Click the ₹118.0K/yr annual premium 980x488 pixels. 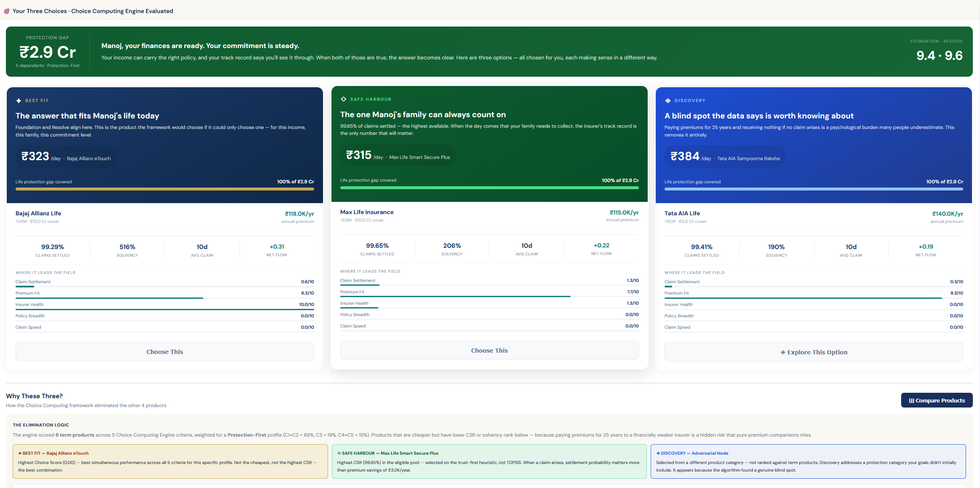coord(299,214)
